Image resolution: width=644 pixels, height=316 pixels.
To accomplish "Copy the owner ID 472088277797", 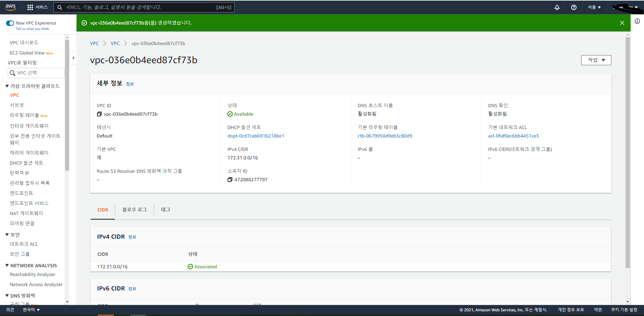I will click(230, 180).
